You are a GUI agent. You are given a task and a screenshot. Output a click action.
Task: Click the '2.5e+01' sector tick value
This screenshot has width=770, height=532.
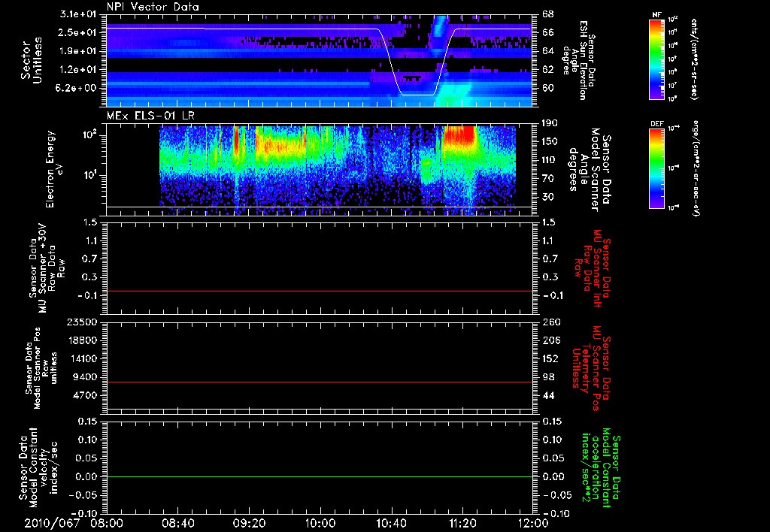click(77, 32)
